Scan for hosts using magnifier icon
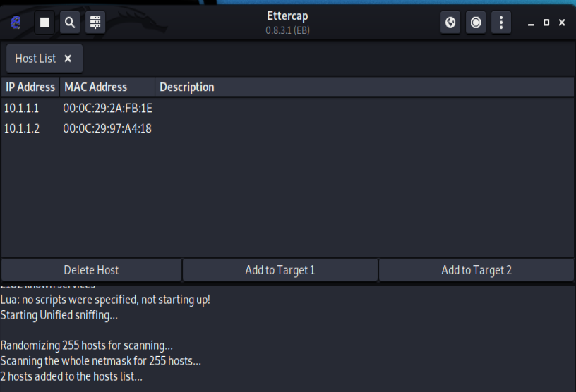This screenshot has width=576, height=392. point(70,23)
